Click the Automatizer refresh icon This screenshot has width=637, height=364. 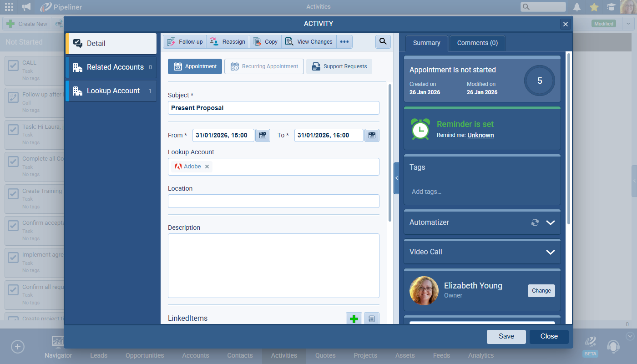(535, 222)
